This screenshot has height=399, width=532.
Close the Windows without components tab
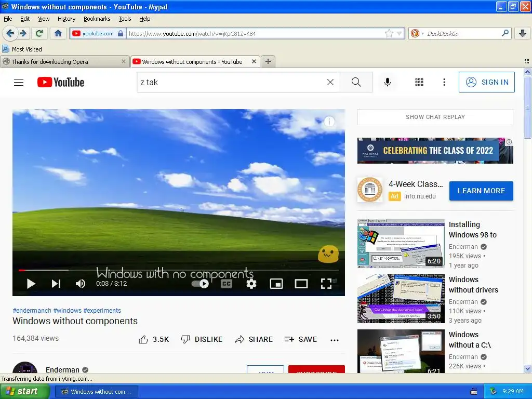click(254, 61)
